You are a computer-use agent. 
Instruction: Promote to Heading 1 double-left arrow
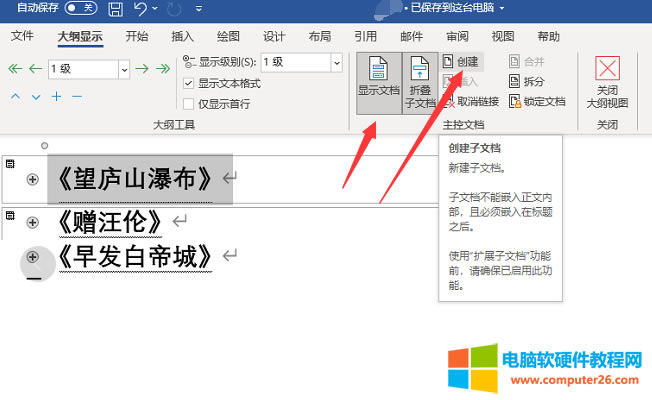pyautogui.click(x=15, y=69)
